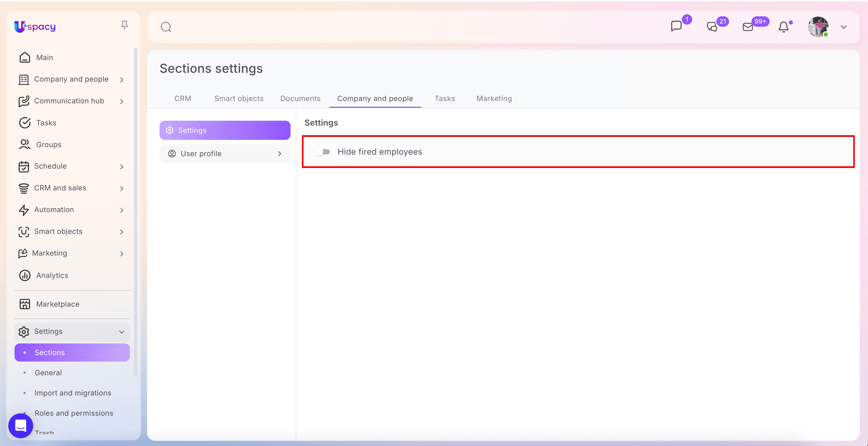
Task: Click the Marketing icon in sidebar
Action: coord(23,254)
